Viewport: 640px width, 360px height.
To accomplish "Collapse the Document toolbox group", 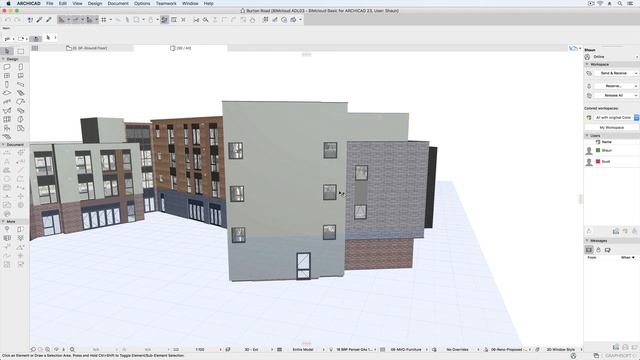I will [3, 145].
